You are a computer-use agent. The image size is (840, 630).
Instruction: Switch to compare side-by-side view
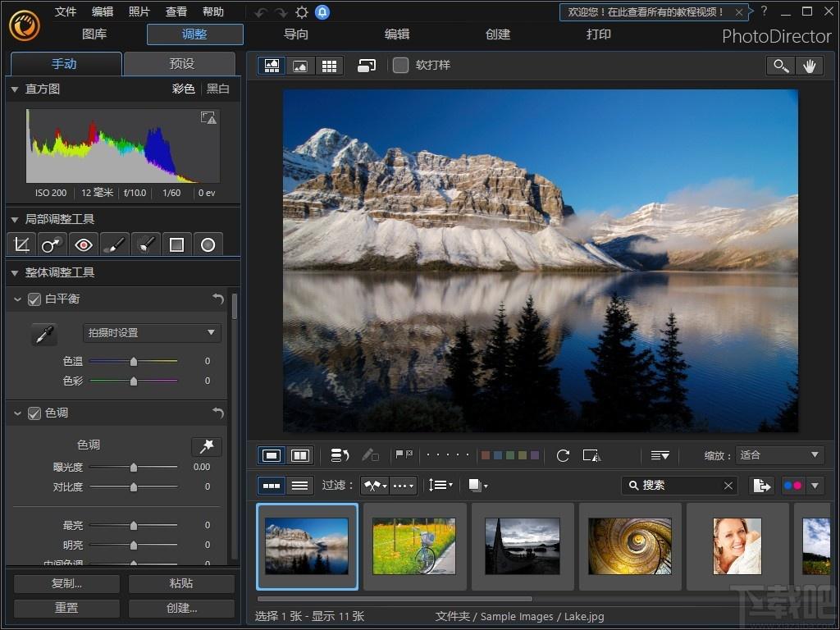point(300,455)
